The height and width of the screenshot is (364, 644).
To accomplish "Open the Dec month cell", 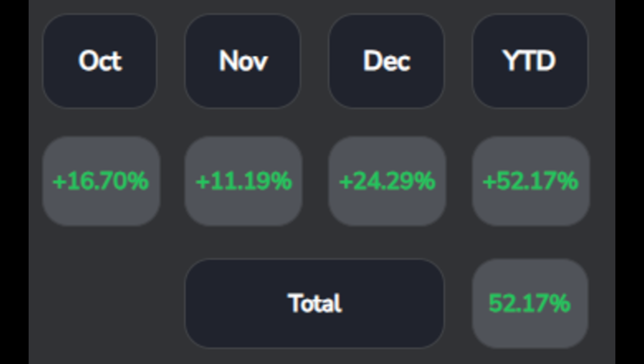I will click(386, 61).
